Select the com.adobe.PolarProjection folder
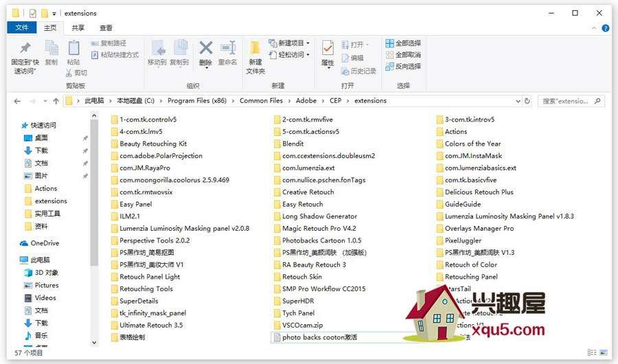This screenshot has width=618, height=364. [157, 156]
